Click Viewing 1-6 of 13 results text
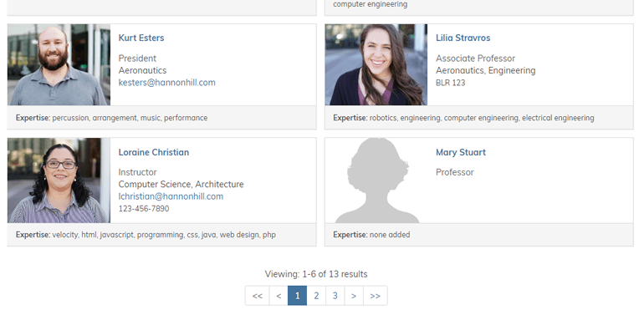644x320 pixels. (316, 274)
